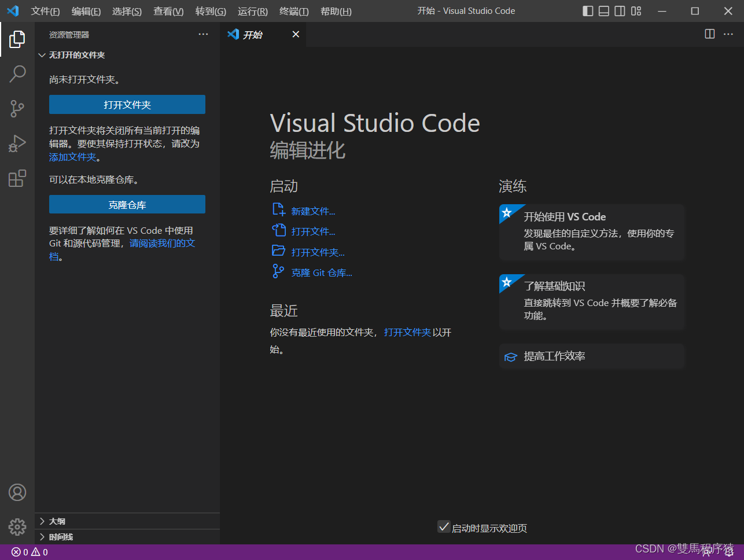Click the 克隆 Git 仓库... link

(321, 272)
